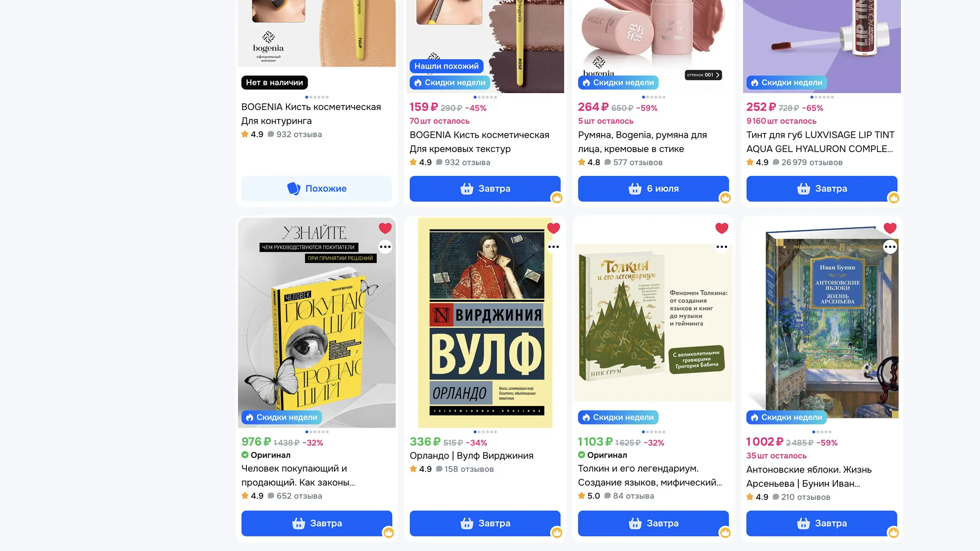This screenshot has height=551, width=980.
Task: Open Орландо | Вулф Вирджиния product title
Action: [471, 455]
